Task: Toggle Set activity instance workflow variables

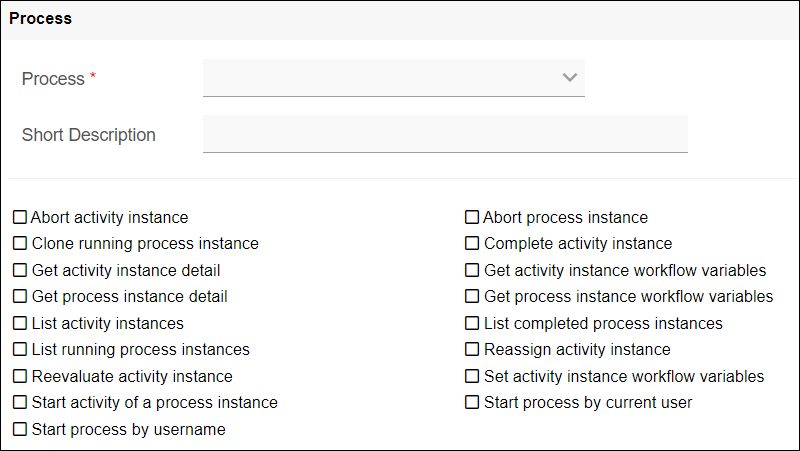Action: [472, 376]
